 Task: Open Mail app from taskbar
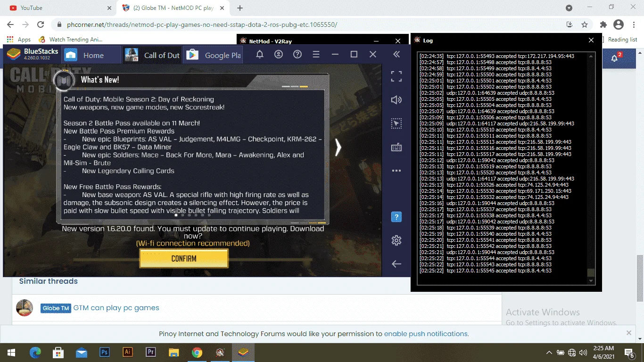pyautogui.click(x=82, y=352)
